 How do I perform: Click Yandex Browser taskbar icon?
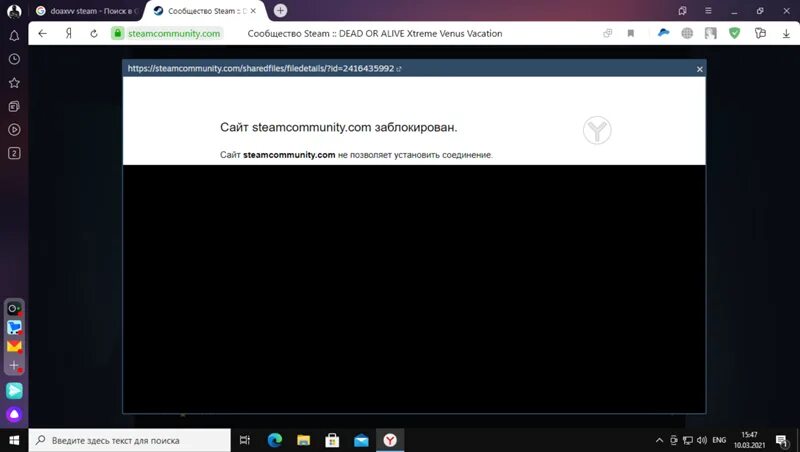[x=390, y=440]
